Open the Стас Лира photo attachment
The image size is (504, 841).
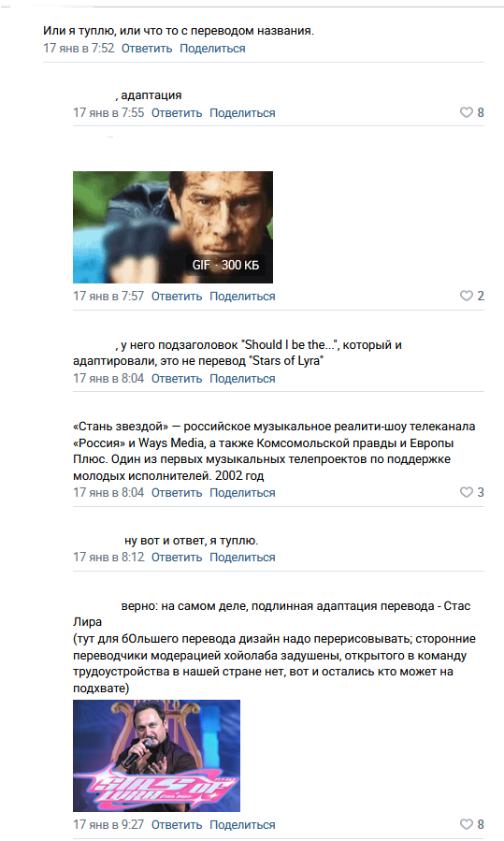[156, 756]
